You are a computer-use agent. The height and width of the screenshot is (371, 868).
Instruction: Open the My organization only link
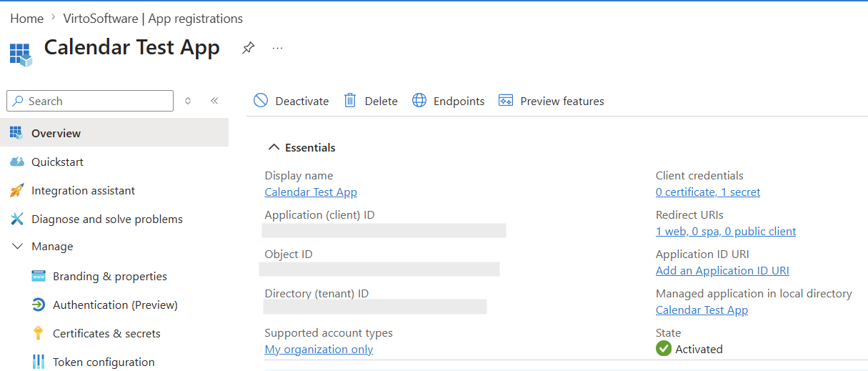pyautogui.click(x=319, y=349)
